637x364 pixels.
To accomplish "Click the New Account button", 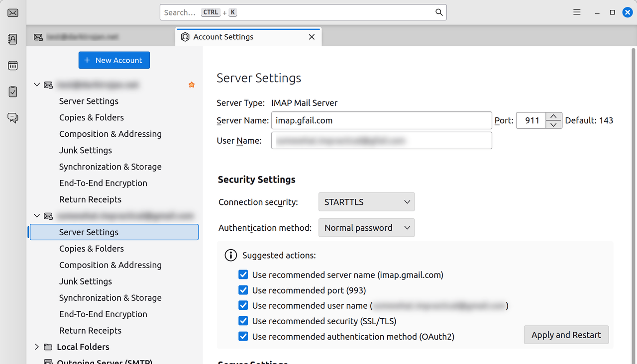I will pos(114,60).
